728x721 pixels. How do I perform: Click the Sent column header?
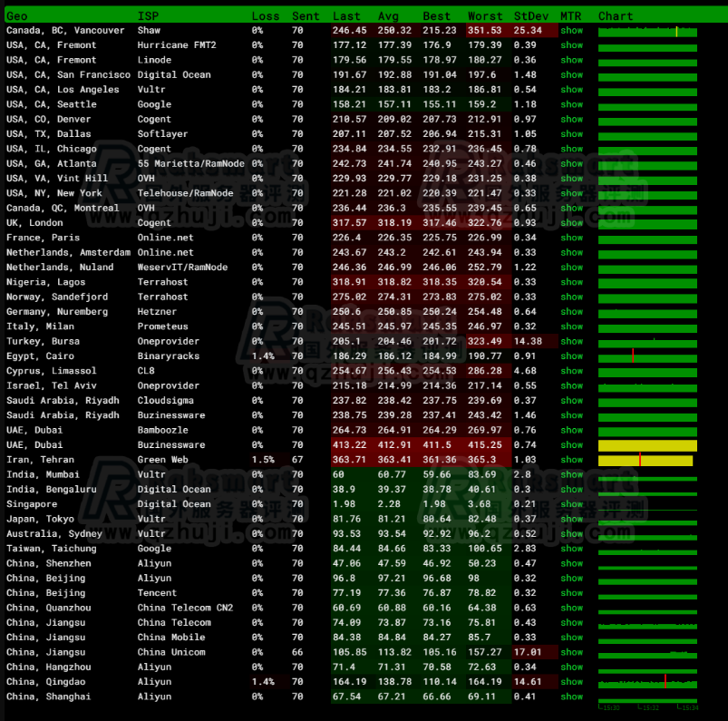point(306,16)
